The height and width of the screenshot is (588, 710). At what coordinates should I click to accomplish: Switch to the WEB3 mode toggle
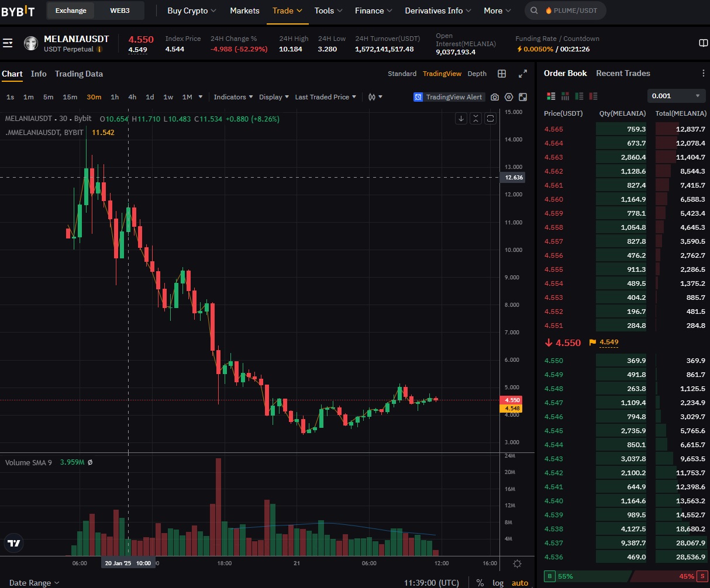point(120,11)
